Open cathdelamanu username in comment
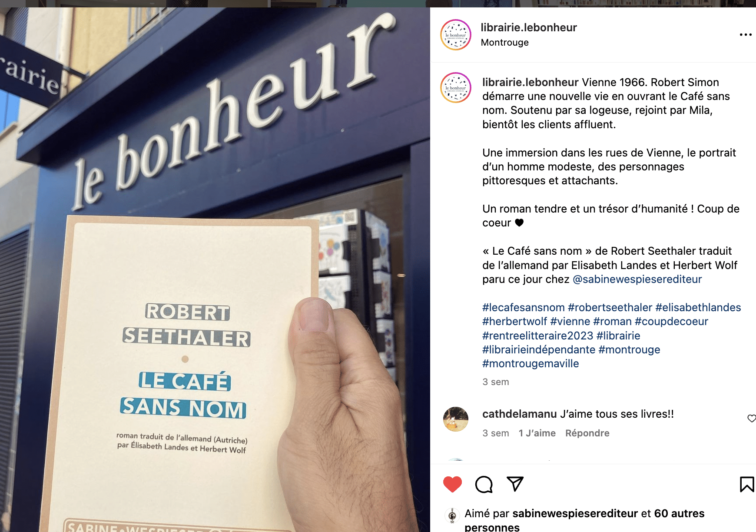756x532 pixels. click(x=520, y=414)
